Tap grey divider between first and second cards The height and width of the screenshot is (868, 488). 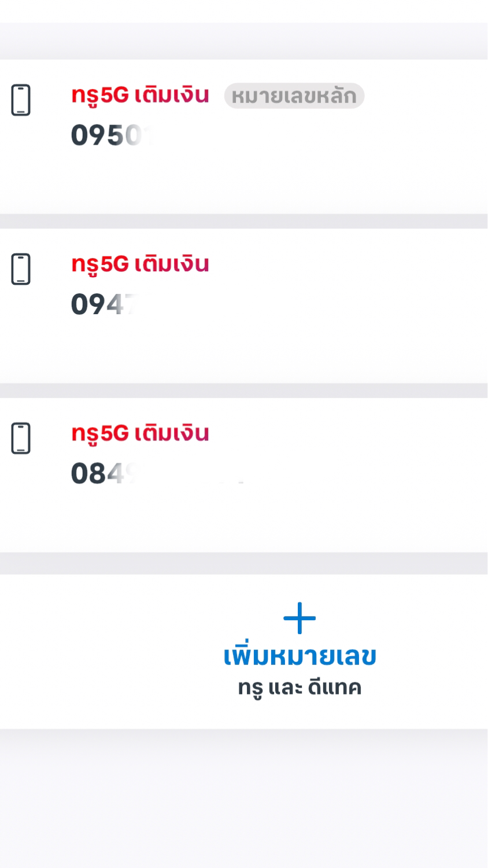tap(244, 221)
